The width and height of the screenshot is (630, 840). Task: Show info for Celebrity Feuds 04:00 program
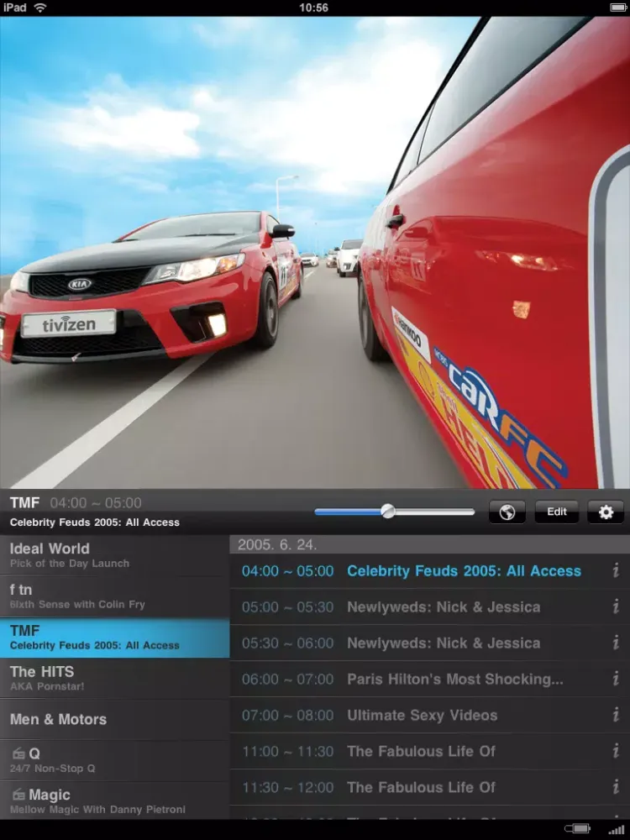tap(615, 571)
